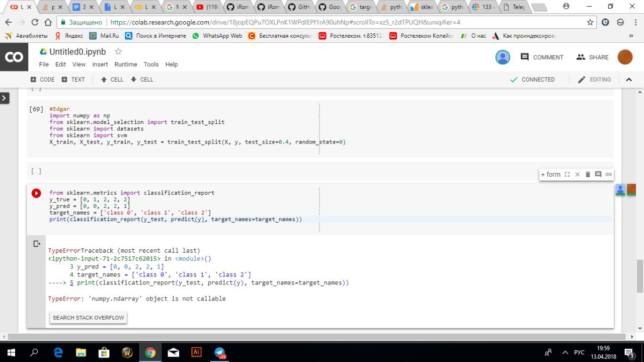The height and width of the screenshot is (362, 644).
Task: Switch to the Teleg browser tab
Action: pos(513,7)
